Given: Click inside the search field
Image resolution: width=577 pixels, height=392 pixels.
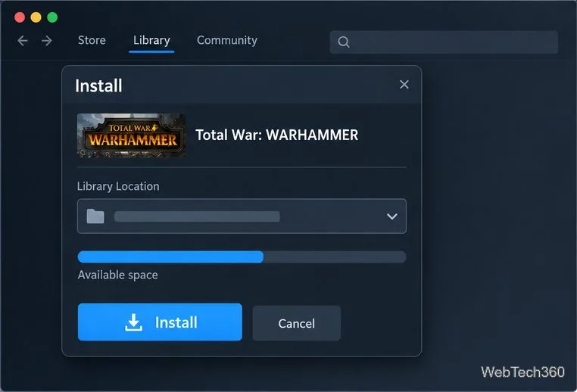Looking at the screenshot, I should (444, 42).
